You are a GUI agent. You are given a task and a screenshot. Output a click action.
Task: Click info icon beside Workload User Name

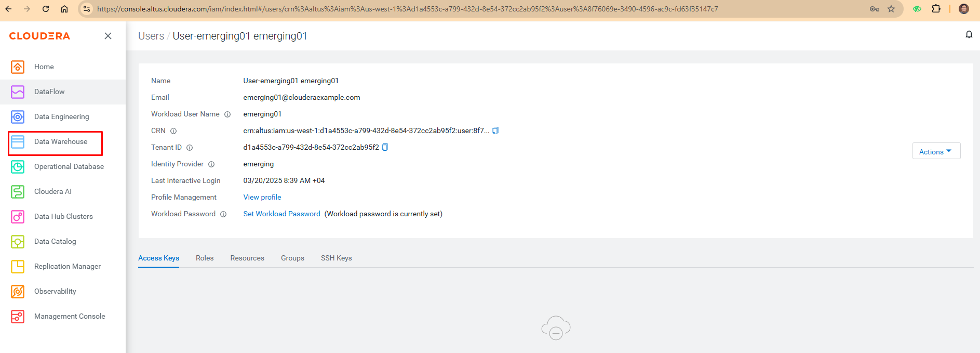pos(227,114)
